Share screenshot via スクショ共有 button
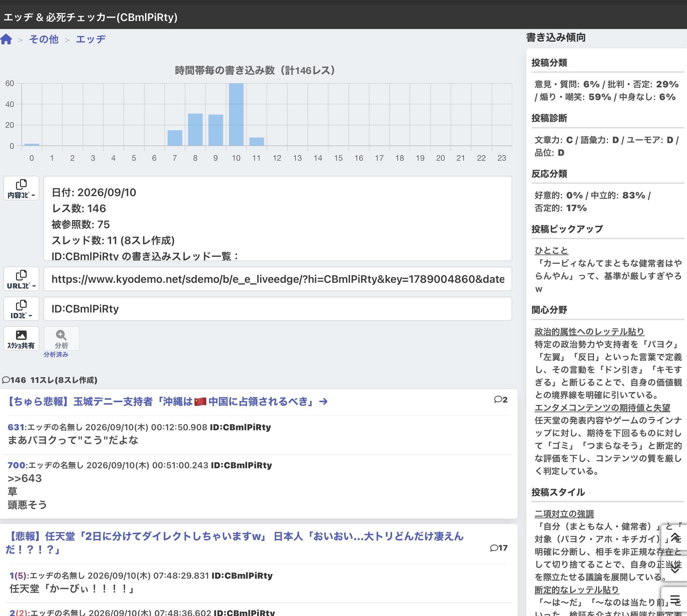This screenshot has width=687, height=616. click(x=21, y=339)
